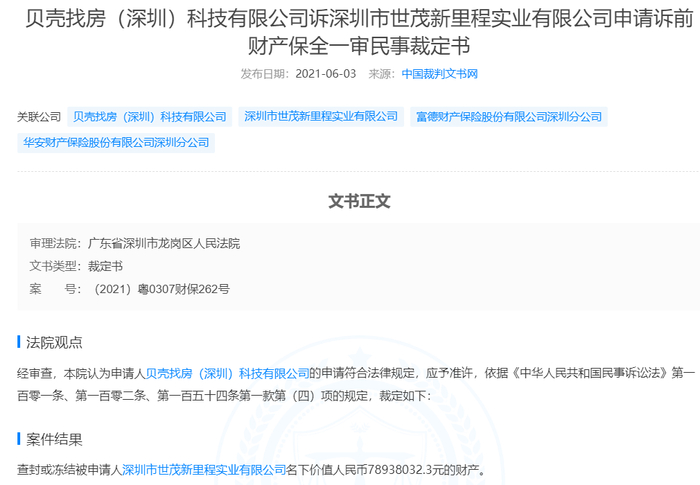Follow 贝壳找房 link in 法院观点 paragraph
The image size is (700, 485).
coord(227,373)
